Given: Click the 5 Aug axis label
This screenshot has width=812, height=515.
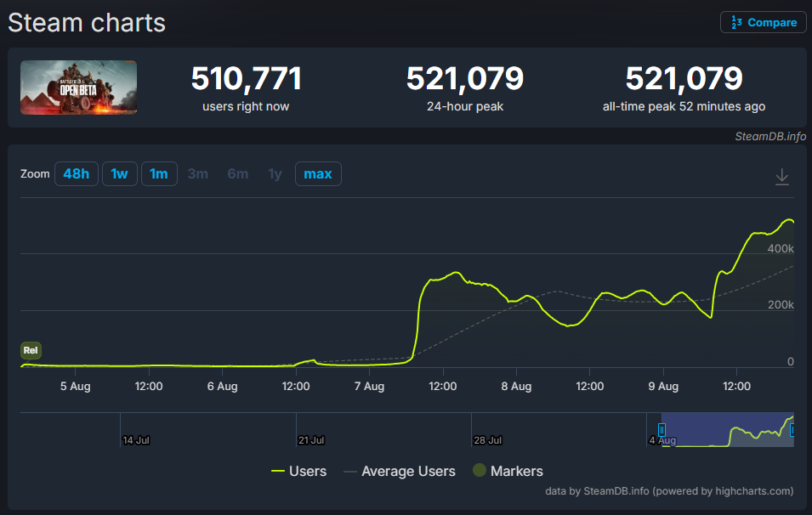Looking at the screenshot, I should [x=75, y=386].
